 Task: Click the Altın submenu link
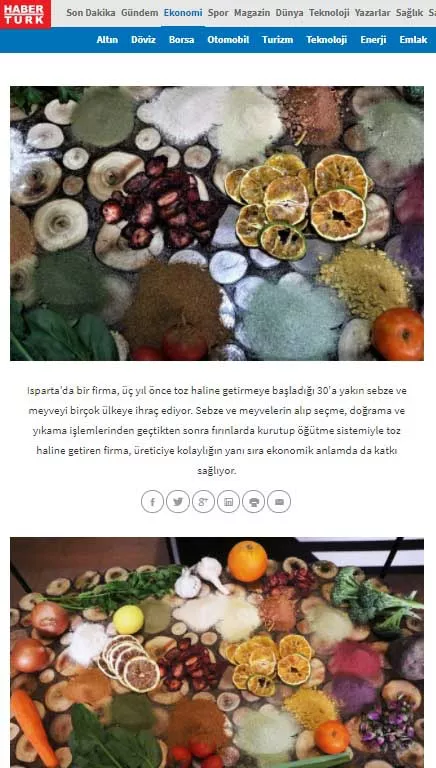(107, 40)
